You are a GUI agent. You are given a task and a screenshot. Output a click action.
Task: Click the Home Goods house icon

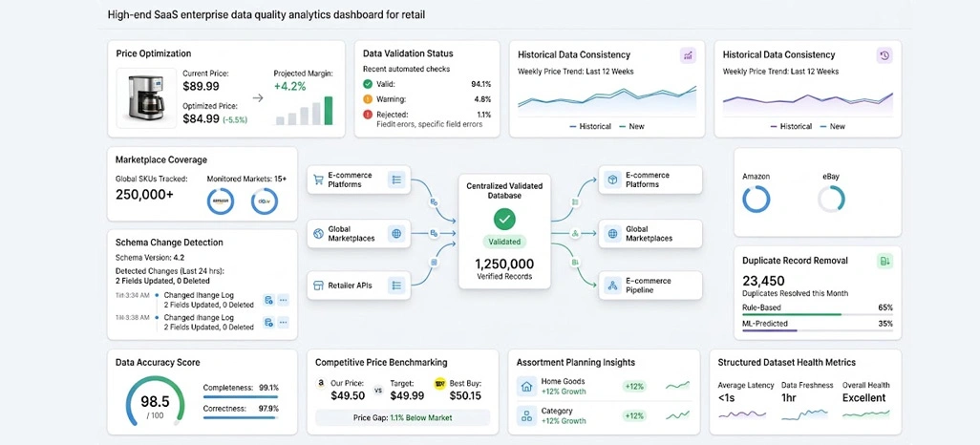526,386
